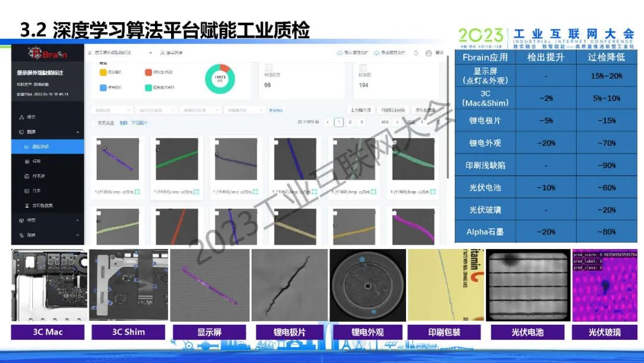This screenshot has height=363, width=644.
Task: Click the blue 下载图片 link above the thumbnails
Action: pos(138,123)
